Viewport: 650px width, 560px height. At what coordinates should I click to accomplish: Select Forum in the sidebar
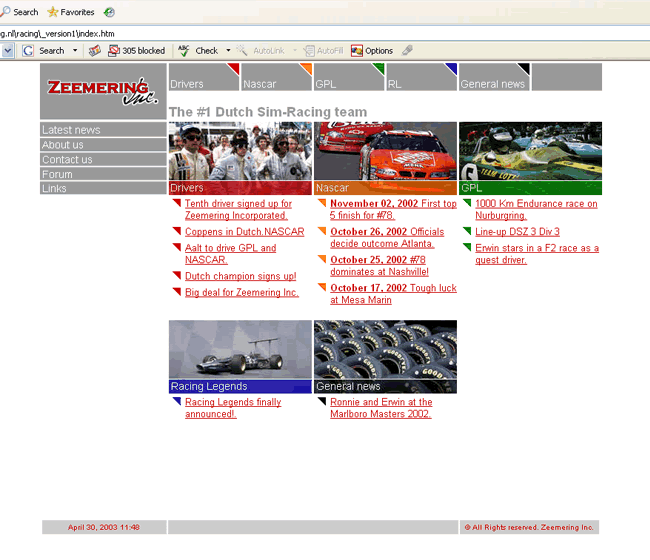point(103,174)
